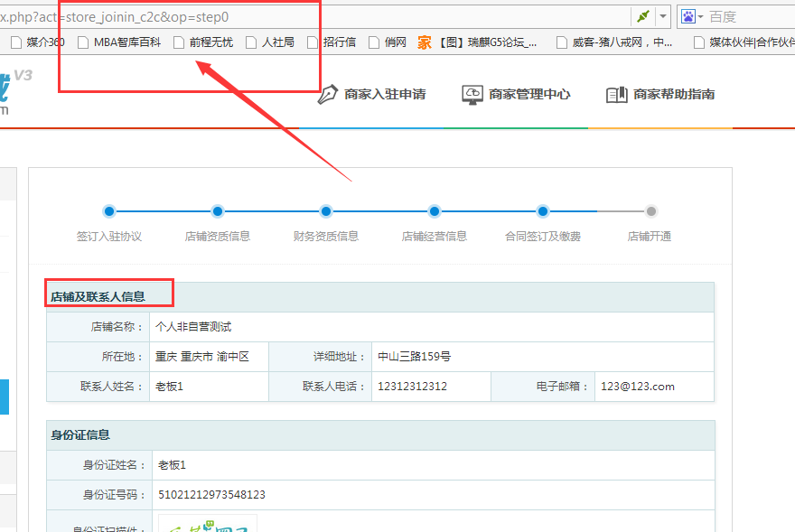Screen dimensions: 795x532
Task: Click ID number 51021212973548123
Action: (x=212, y=495)
